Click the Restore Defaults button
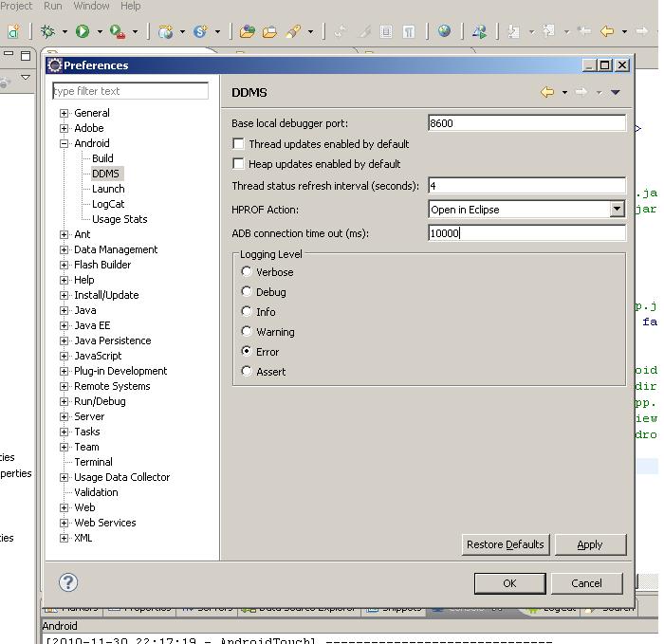 pyautogui.click(x=506, y=544)
